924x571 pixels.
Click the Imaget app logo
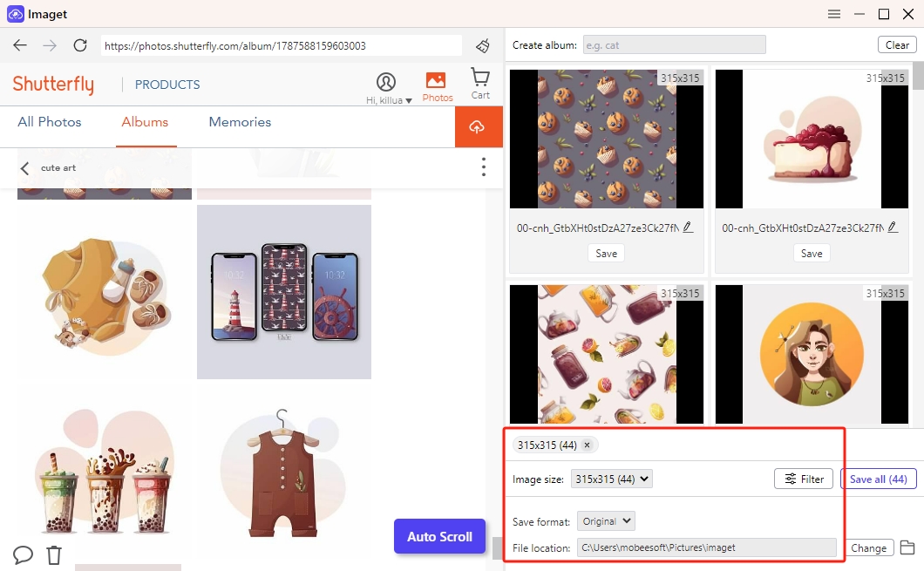16,14
